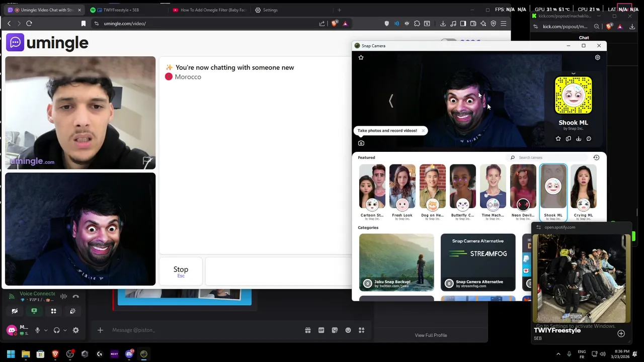Image resolution: width=644 pixels, height=362 pixels.
Task: Dismiss the 'Take photos and record videos!' tooltip
Action: [x=423, y=131]
